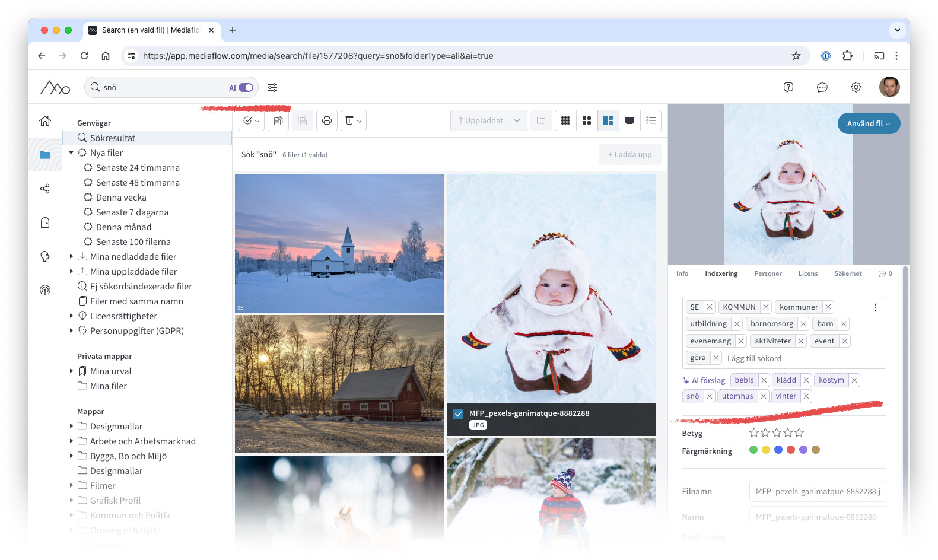Switch to list view icon
The height and width of the screenshot is (560, 938).
tap(651, 120)
